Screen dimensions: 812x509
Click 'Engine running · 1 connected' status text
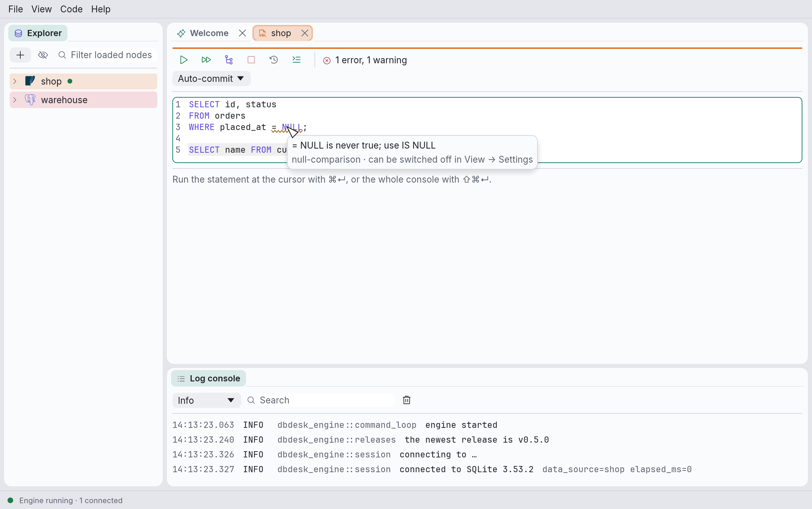71,500
